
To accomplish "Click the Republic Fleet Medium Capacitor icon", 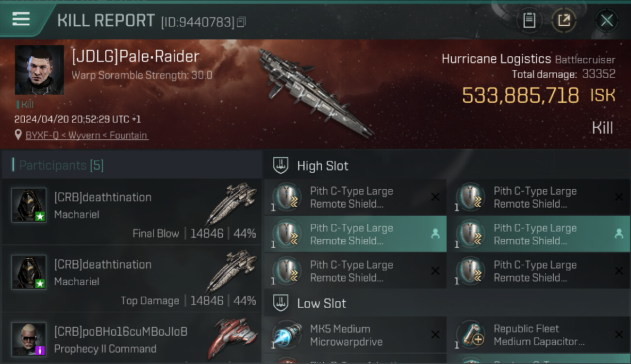I will tap(470, 335).
